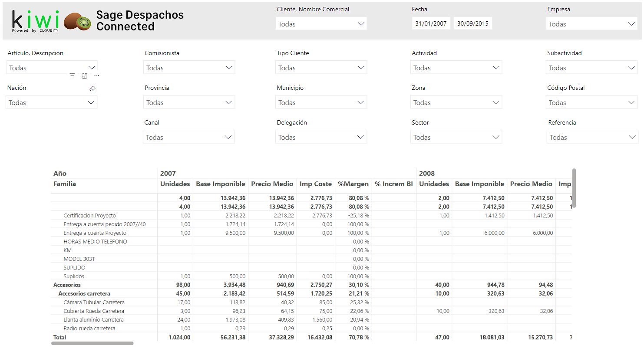Click the filter icon above the Nación slicer

[x=72, y=76]
